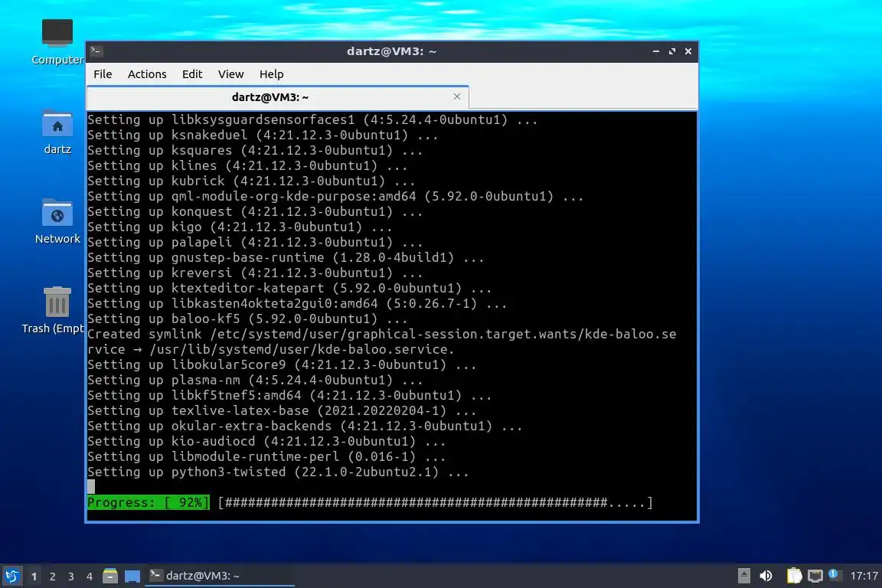Switch to virtual desktop 2
This screenshot has width=882, height=588.
pyautogui.click(x=52, y=577)
